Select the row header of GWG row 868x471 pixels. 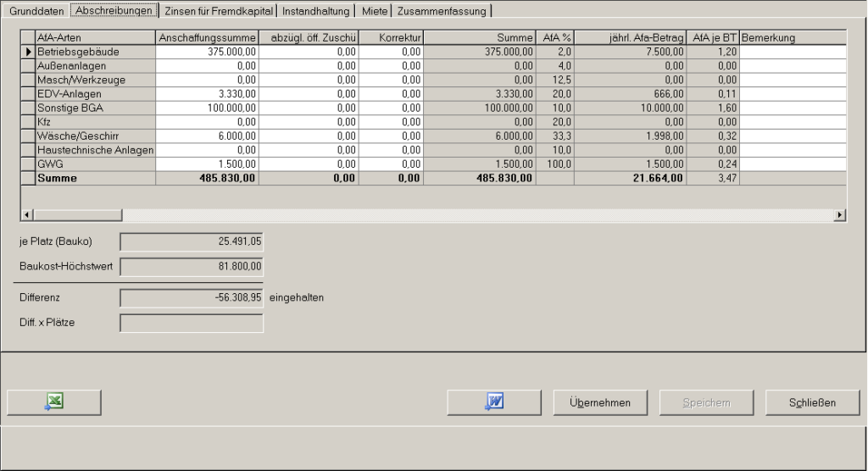(27, 163)
